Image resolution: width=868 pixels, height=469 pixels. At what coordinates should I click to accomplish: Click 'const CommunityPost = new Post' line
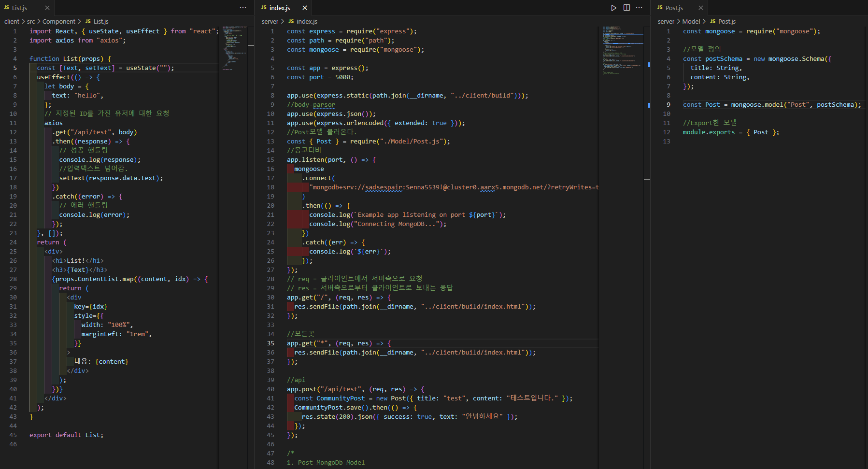433,398
